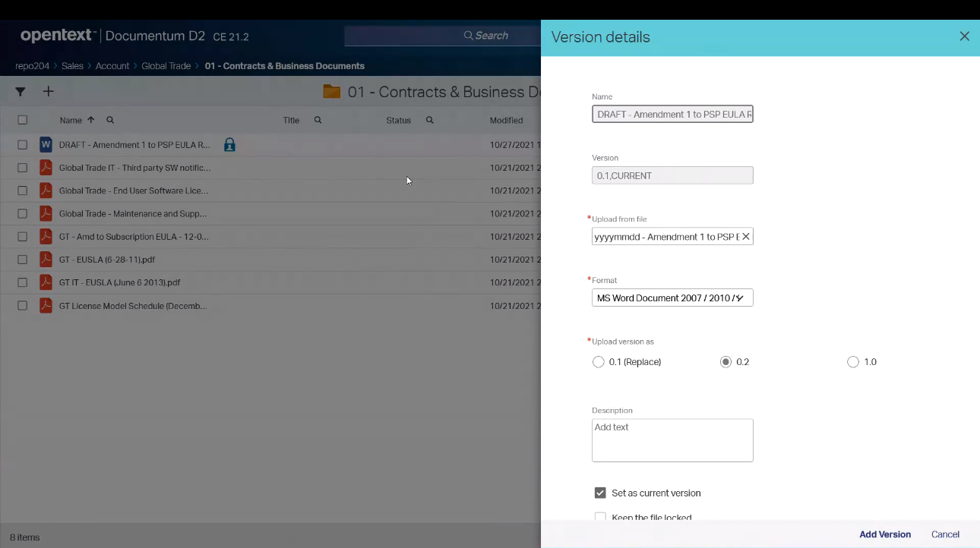Clear the selected upload file with X
The height and width of the screenshot is (548, 980).
point(745,237)
